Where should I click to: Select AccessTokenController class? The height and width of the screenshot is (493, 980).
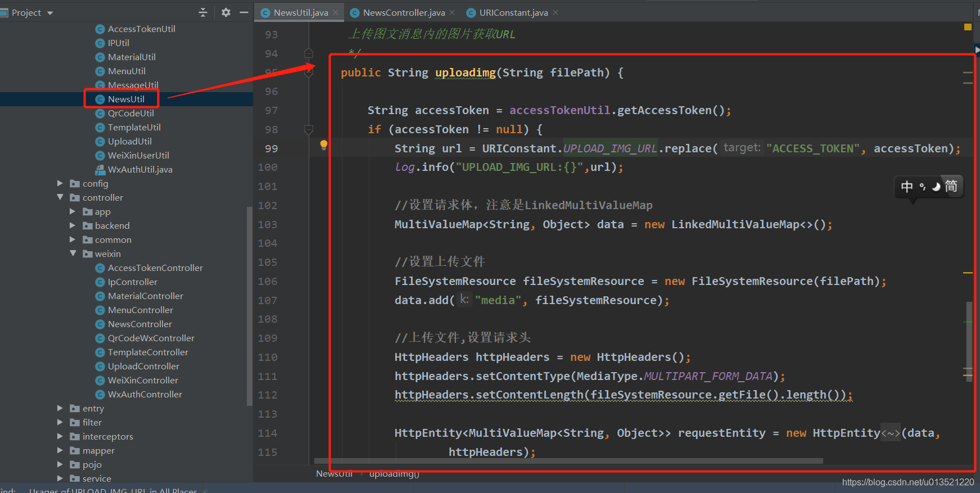[x=155, y=268]
